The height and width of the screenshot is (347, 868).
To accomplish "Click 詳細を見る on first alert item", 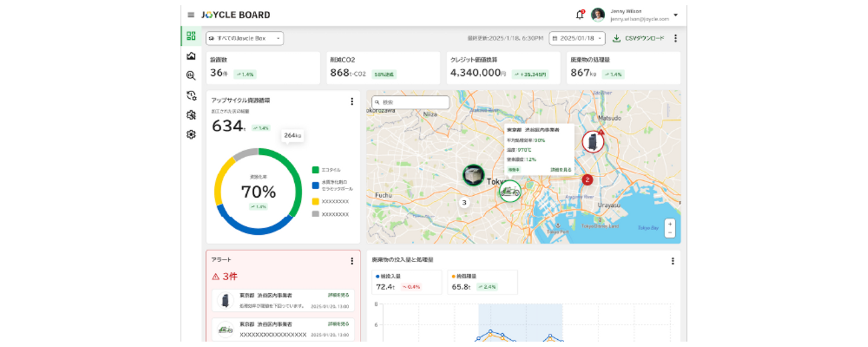I will (339, 295).
